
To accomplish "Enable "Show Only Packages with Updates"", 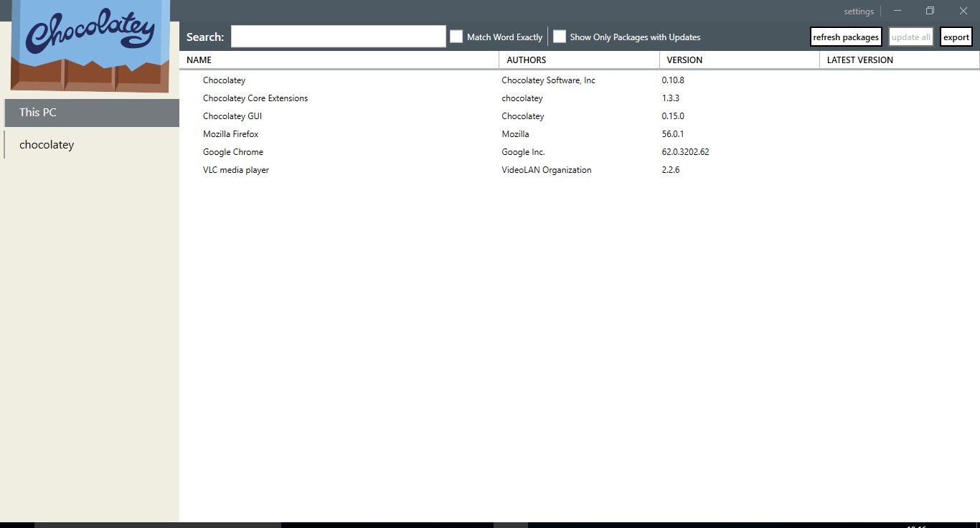I will pos(560,36).
